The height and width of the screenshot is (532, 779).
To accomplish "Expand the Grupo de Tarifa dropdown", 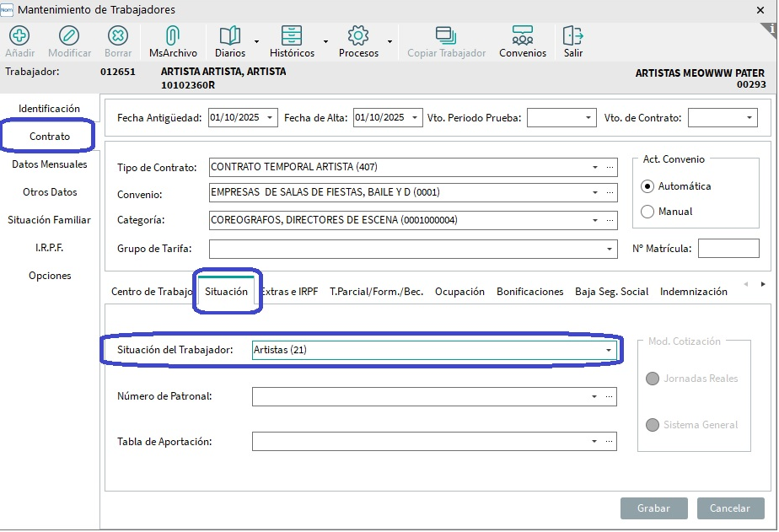I will pyautogui.click(x=610, y=250).
